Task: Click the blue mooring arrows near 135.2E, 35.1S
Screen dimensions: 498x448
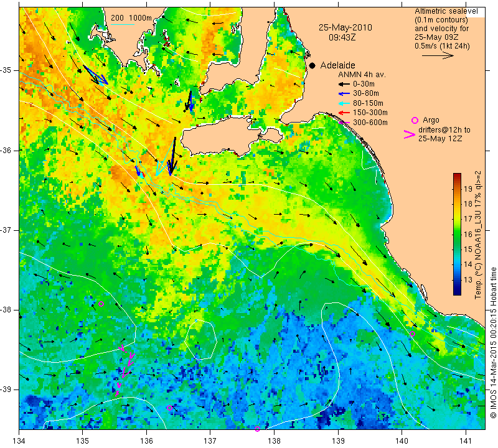Action: pyautogui.click(x=95, y=75)
